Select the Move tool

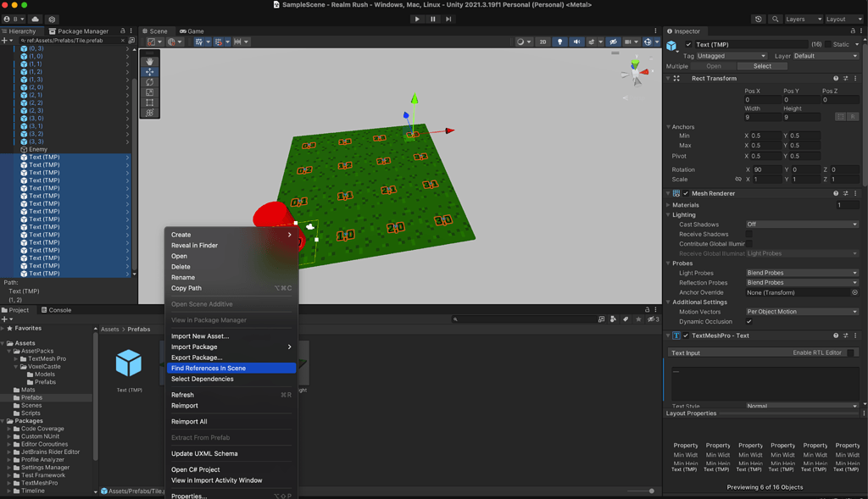coord(150,72)
